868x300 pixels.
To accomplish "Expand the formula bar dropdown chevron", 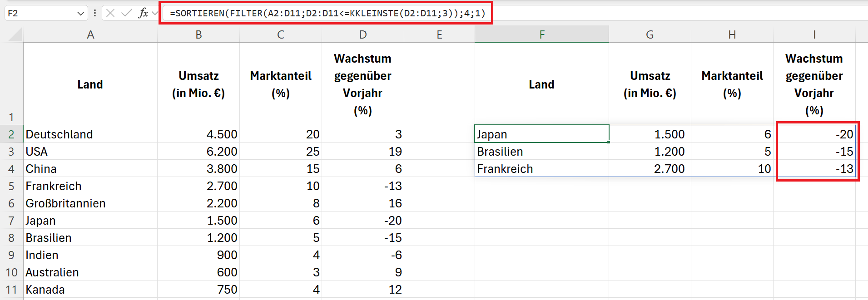I will click(x=155, y=13).
